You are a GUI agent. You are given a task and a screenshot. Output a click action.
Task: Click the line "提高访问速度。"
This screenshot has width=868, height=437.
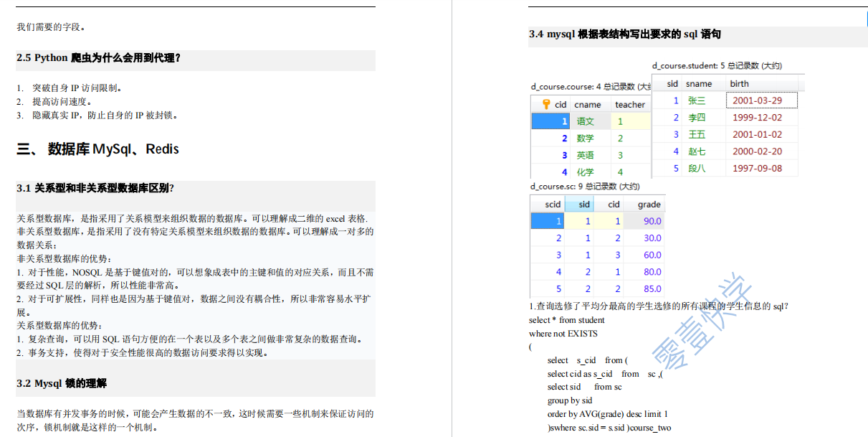(62, 102)
